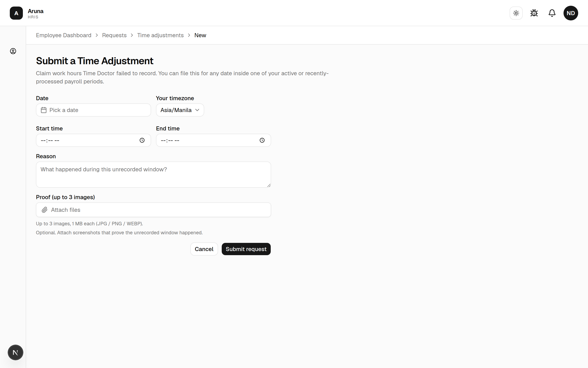Focus the Start time input
The width and height of the screenshot is (588, 368).
click(94, 140)
